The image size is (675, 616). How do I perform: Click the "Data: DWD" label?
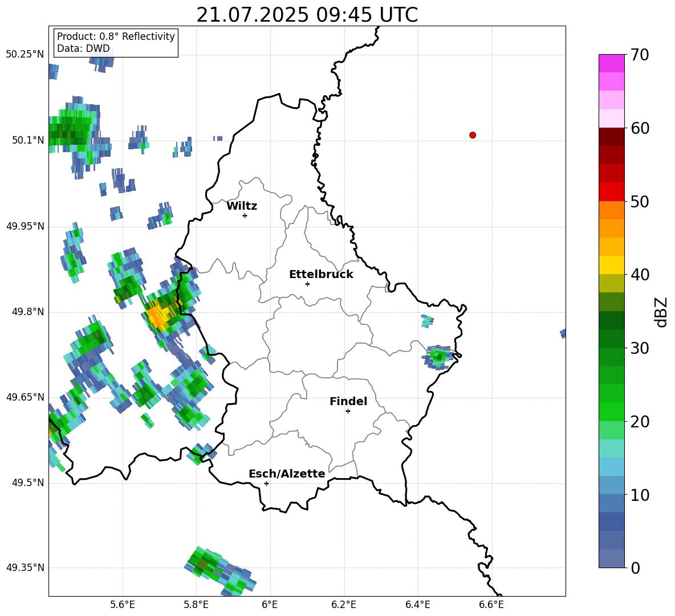[83, 48]
